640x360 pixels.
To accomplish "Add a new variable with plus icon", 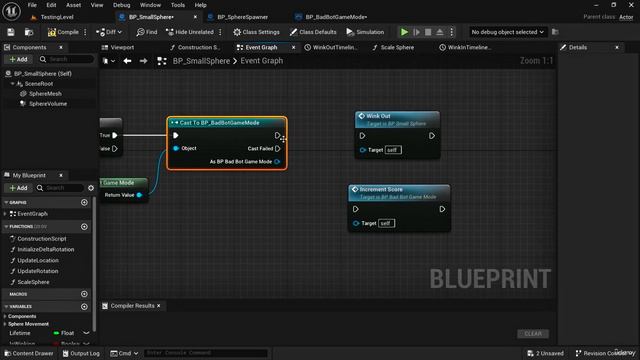I will tap(84, 307).
